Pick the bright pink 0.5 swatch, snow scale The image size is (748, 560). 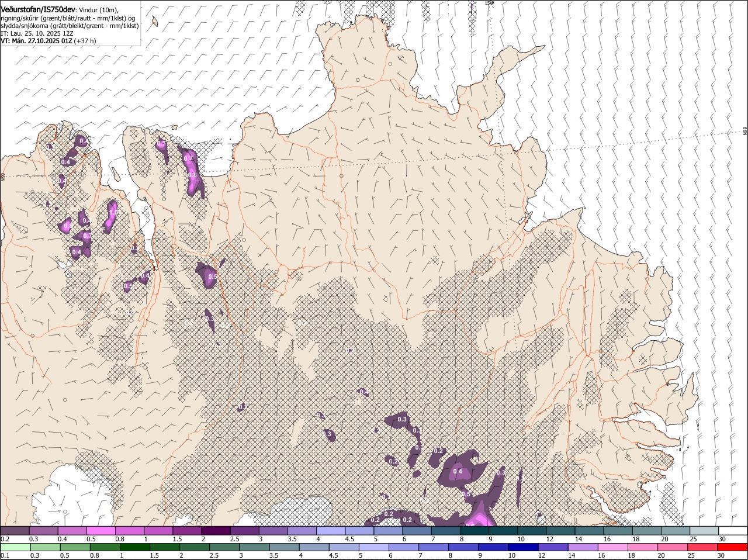[x=101, y=530]
